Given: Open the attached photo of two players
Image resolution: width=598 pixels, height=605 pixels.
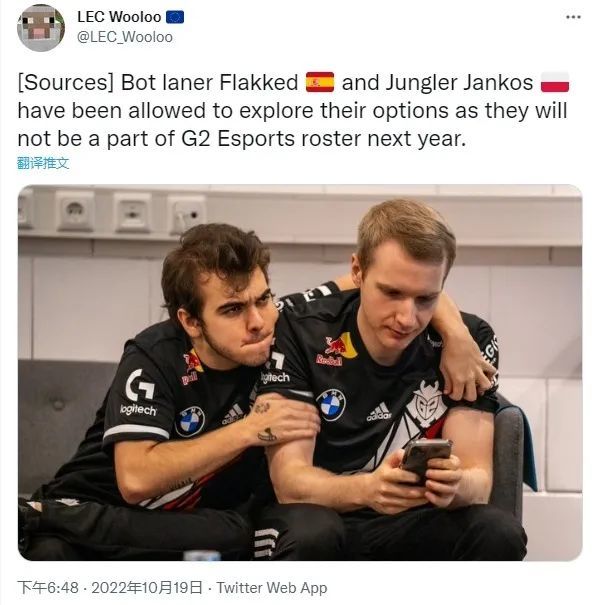Looking at the screenshot, I should tap(300, 372).
